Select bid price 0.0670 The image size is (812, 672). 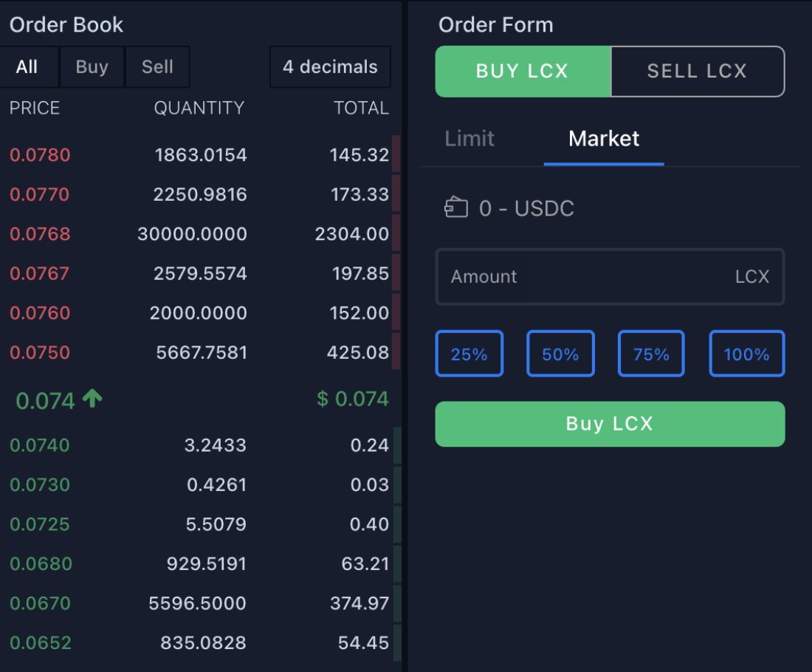click(x=41, y=603)
